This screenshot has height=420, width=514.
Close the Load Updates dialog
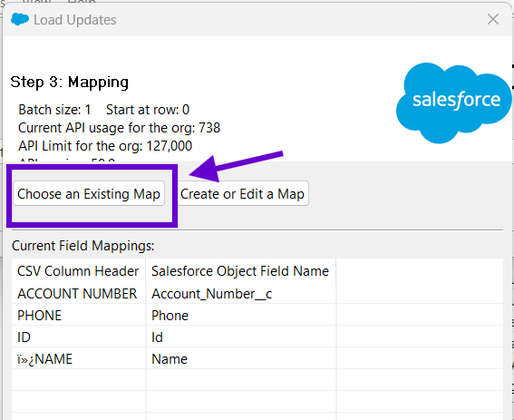coord(492,19)
